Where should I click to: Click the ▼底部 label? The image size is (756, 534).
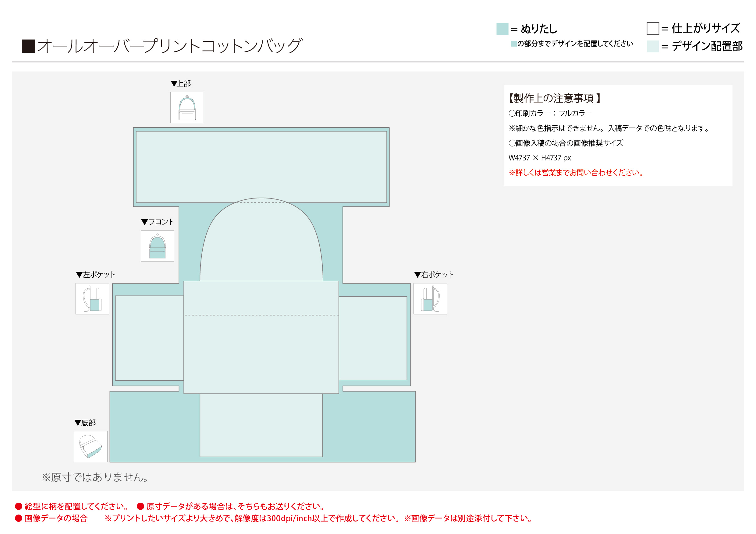85,423
